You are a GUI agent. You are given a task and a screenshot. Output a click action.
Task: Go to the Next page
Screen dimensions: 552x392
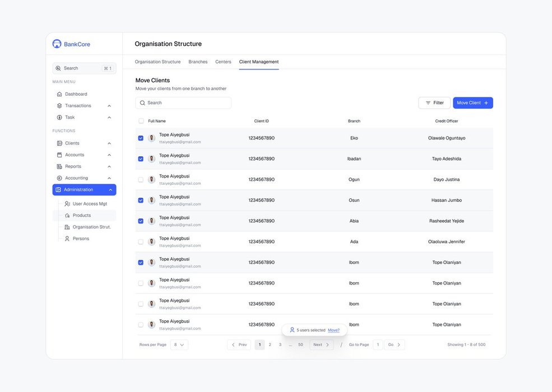(x=322, y=345)
